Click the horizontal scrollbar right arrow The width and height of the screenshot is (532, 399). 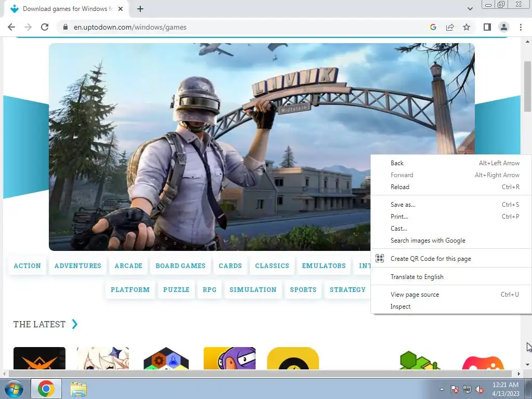click(519, 374)
